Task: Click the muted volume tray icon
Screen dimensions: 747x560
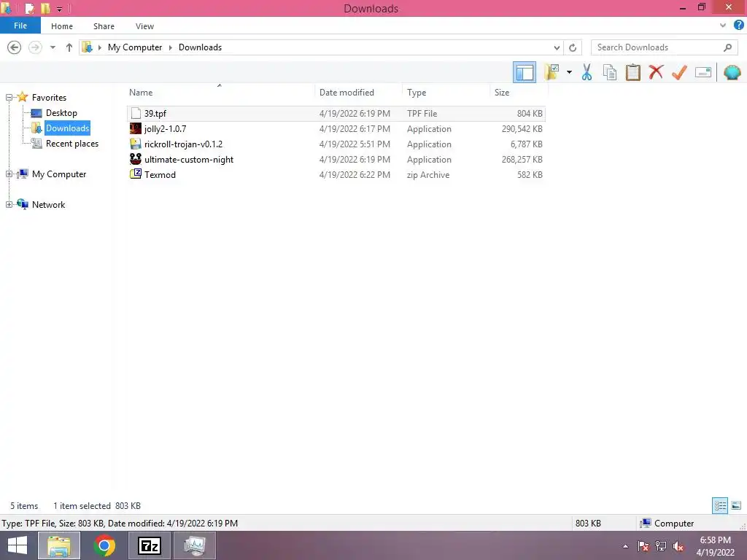Action: 678,546
